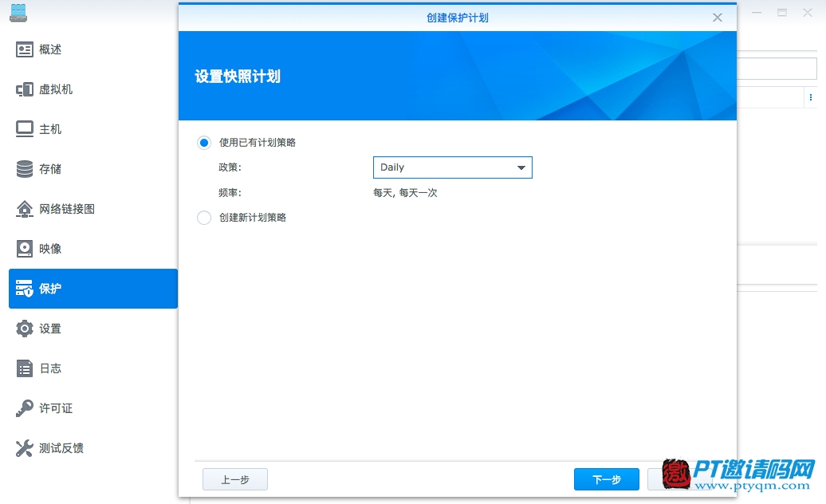Click the three-dot more options icon
This screenshot has width=826, height=504.
point(811,97)
